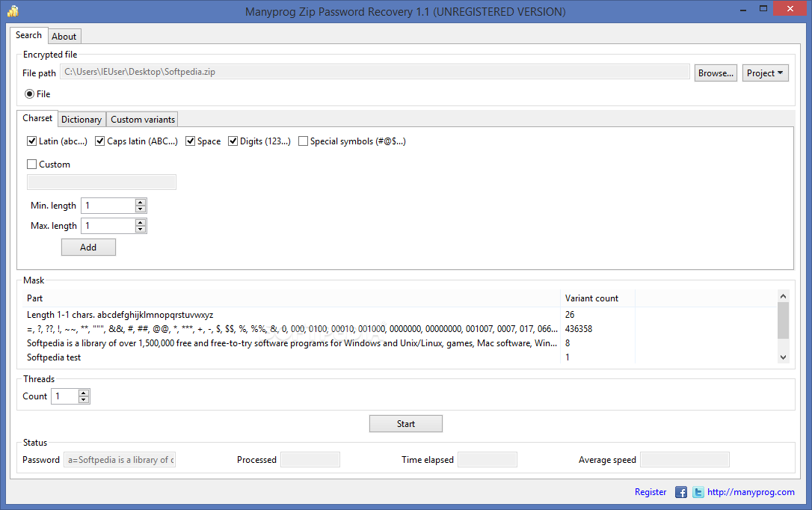The image size is (812, 510).
Task: Select the Charset tab
Action: pyautogui.click(x=37, y=118)
